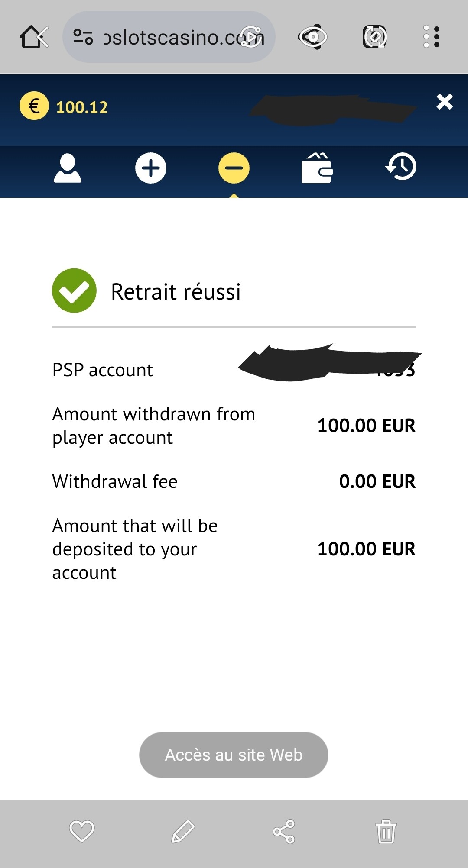
Task: Close the cashier panel with the X
Action: tap(445, 102)
